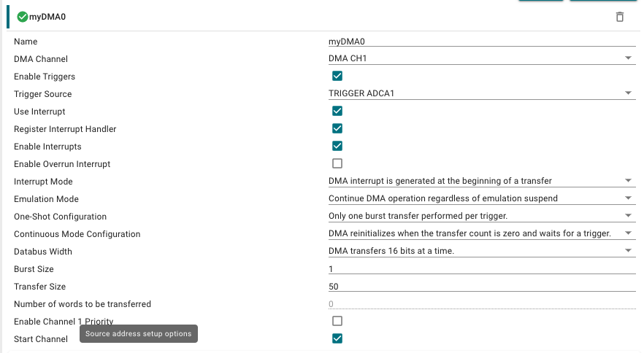Toggle the Use Interrupt checkbox

(337, 111)
